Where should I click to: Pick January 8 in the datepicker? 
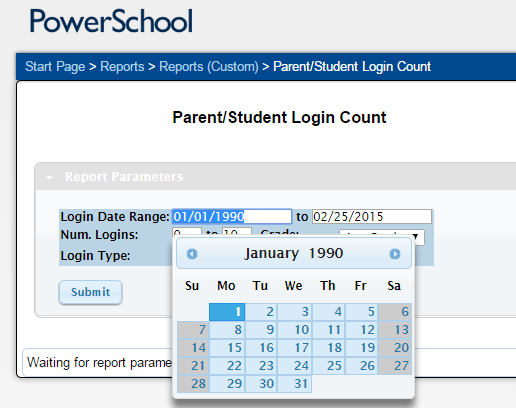click(x=227, y=330)
